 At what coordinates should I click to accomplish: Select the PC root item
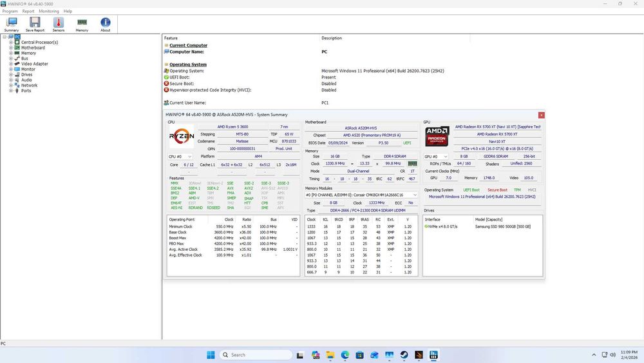tap(17, 37)
